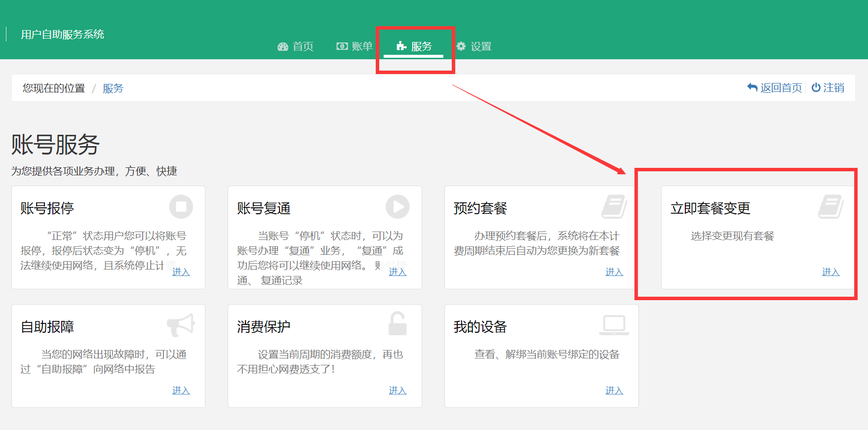
Task: Click the power icon beside 注销
Action: [x=816, y=87]
